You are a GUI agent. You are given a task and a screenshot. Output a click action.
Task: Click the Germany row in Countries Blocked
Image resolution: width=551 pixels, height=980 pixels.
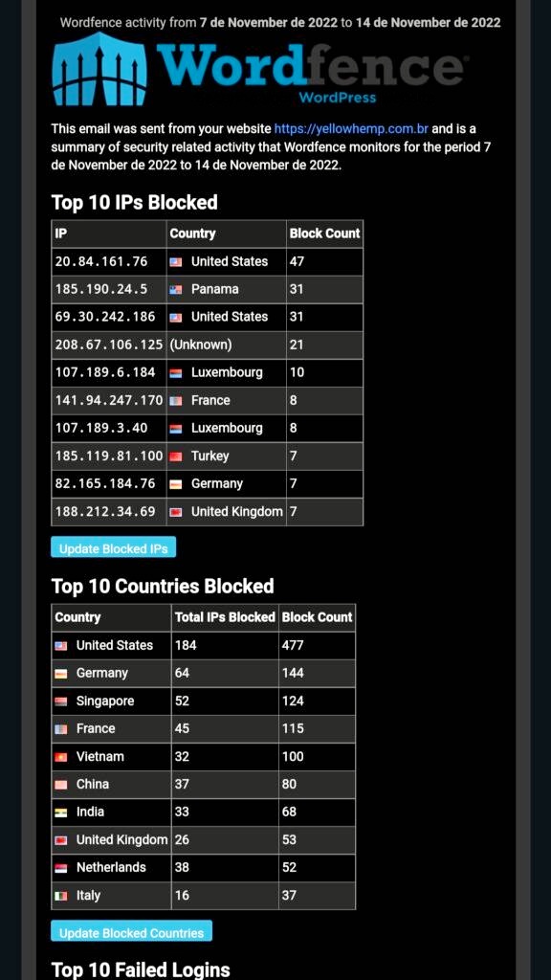tap(204, 673)
